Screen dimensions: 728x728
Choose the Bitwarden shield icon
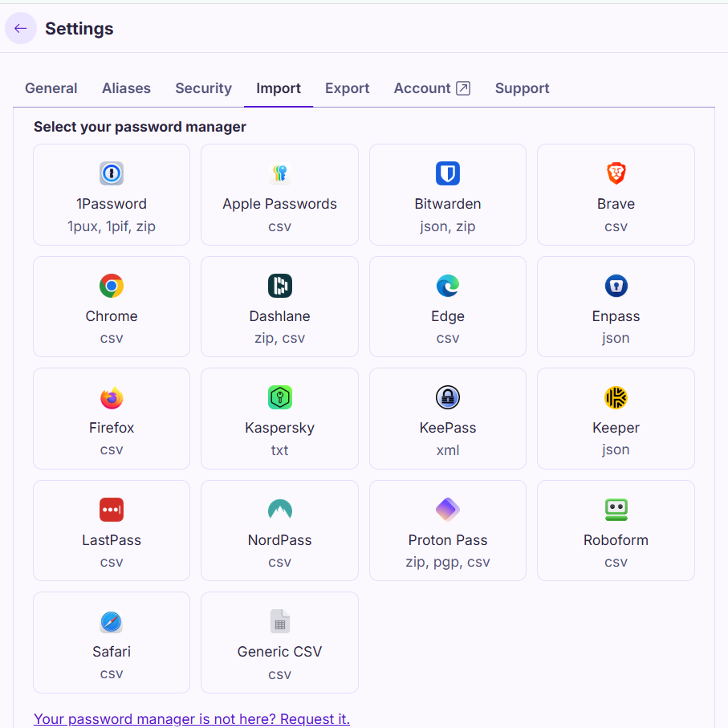[x=447, y=173]
